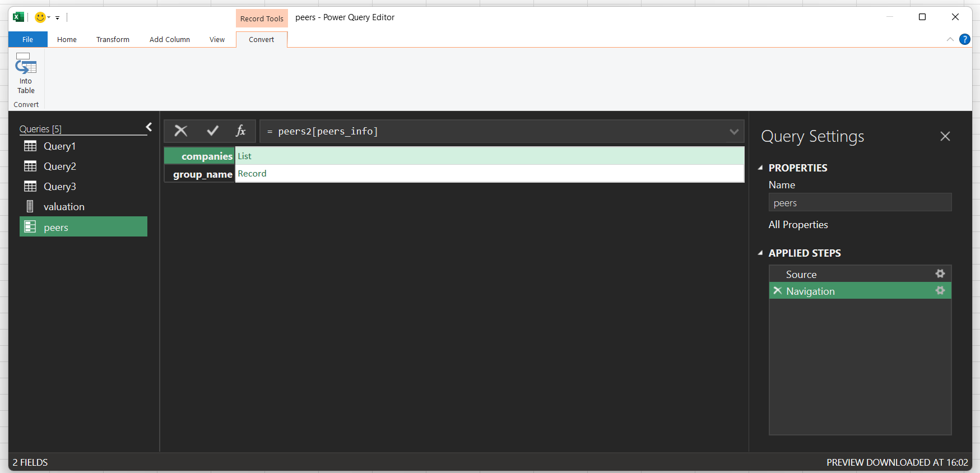Delete the Navigation step with X
980x473 pixels.
(777, 290)
